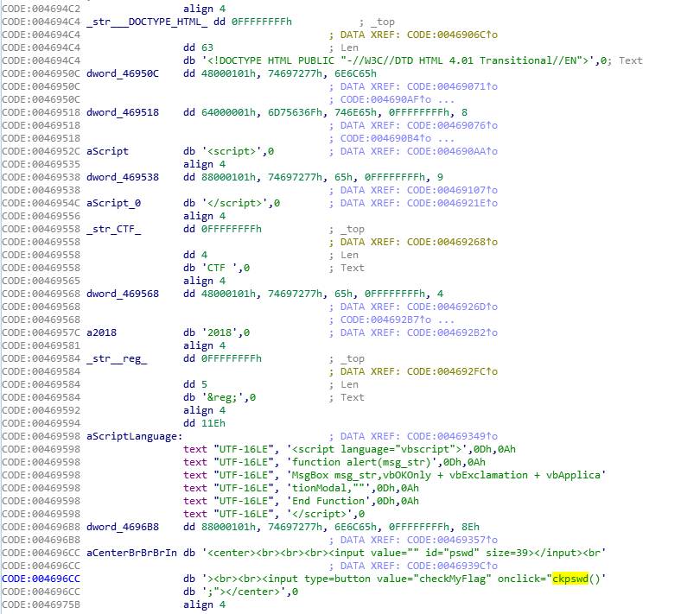Select the address CODE:00469592
The height and width of the screenshot is (614, 700).
(41, 410)
